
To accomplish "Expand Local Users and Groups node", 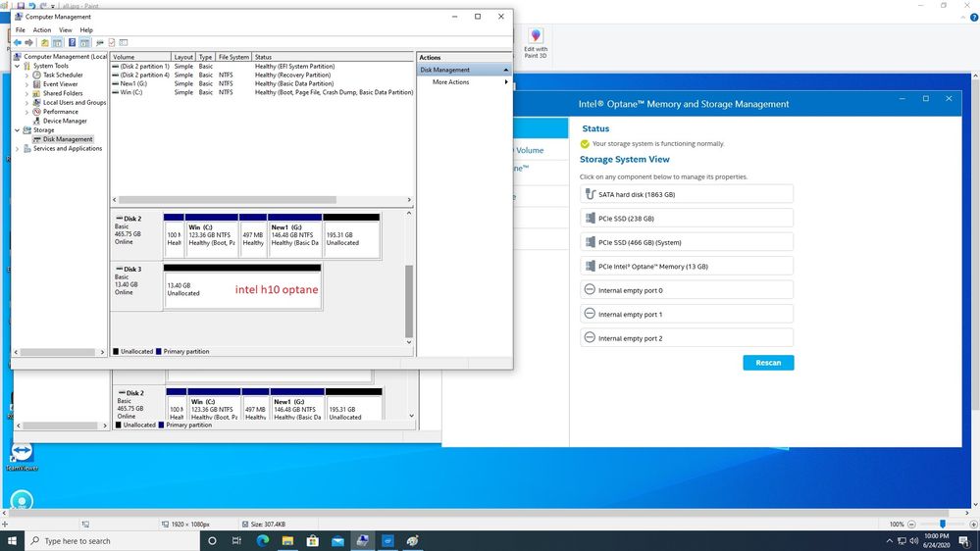I will [x=26, y=102].
